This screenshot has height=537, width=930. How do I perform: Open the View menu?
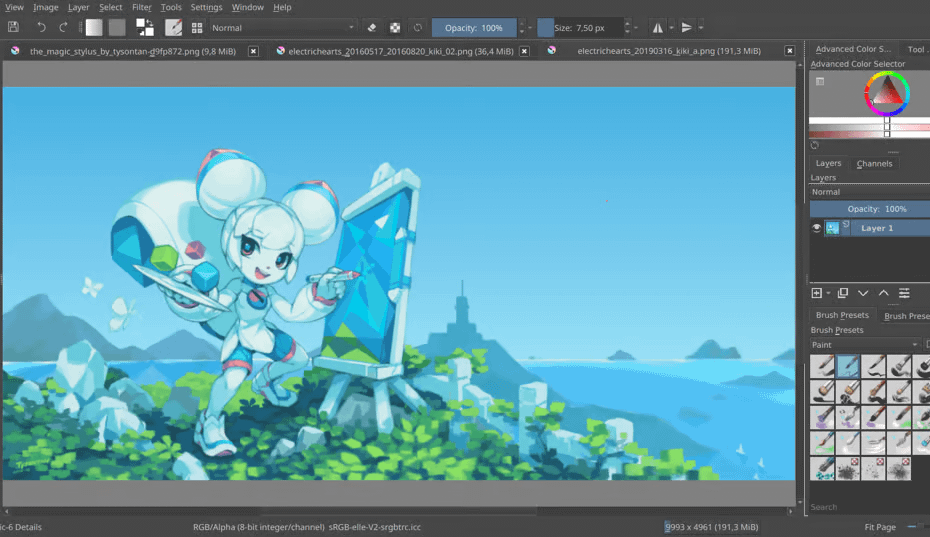[14, 7]
